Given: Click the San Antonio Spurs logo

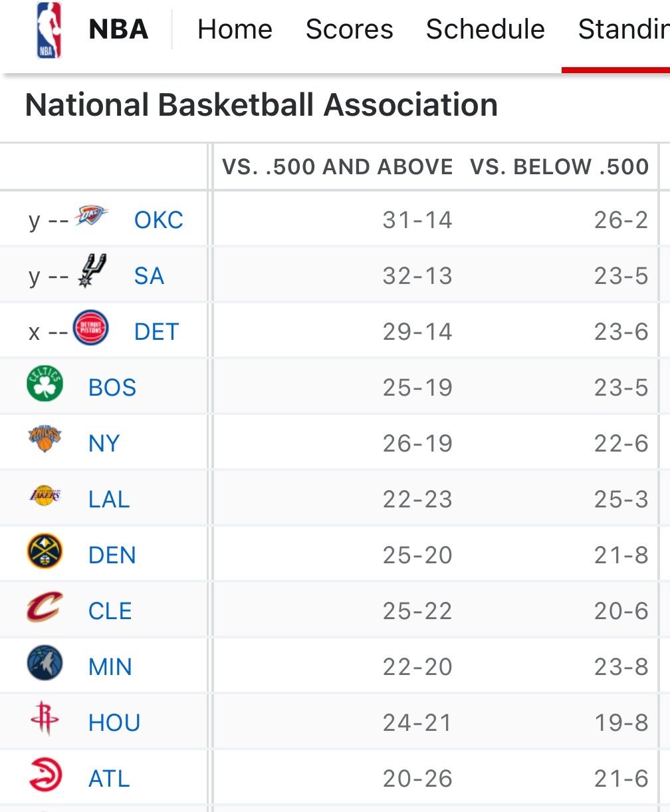Looking at the screenshot, I should (x=92, y=271).
